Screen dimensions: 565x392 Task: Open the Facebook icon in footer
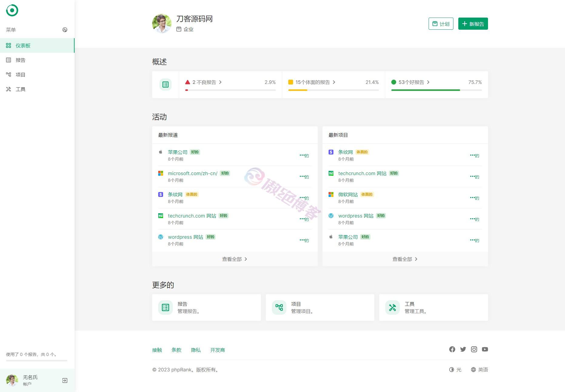click(x=452, y=349)
